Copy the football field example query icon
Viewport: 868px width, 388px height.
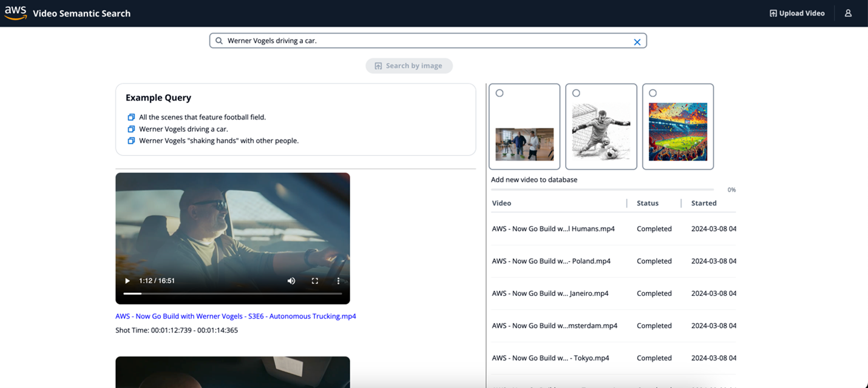(131, 116)
